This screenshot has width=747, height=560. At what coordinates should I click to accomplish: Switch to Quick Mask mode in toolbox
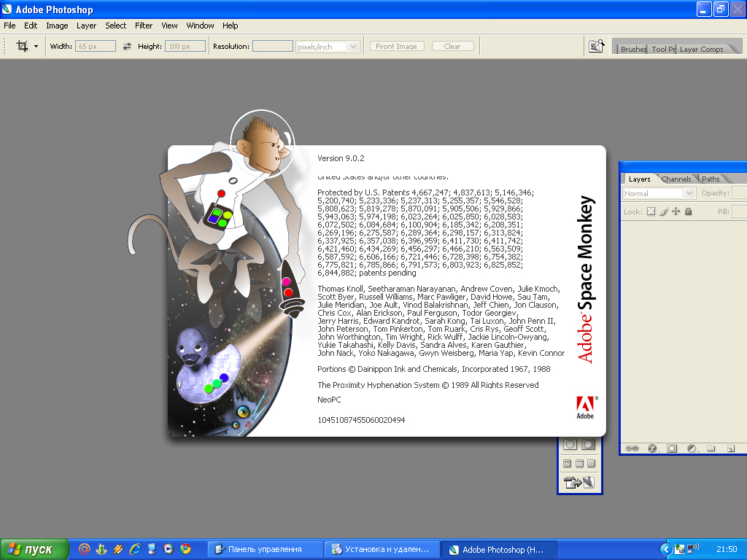(x=589, y=445)
